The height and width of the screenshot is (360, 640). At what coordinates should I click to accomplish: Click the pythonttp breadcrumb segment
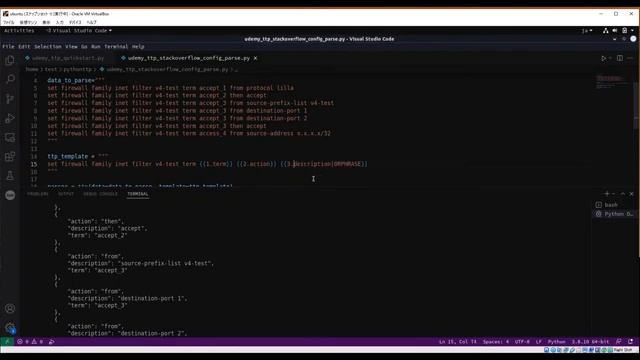78,69
